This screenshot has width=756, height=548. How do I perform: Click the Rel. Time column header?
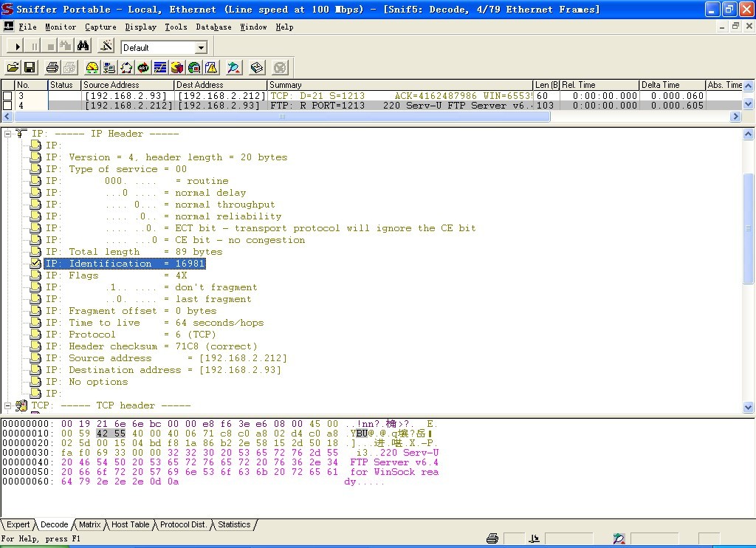(599, 85)
